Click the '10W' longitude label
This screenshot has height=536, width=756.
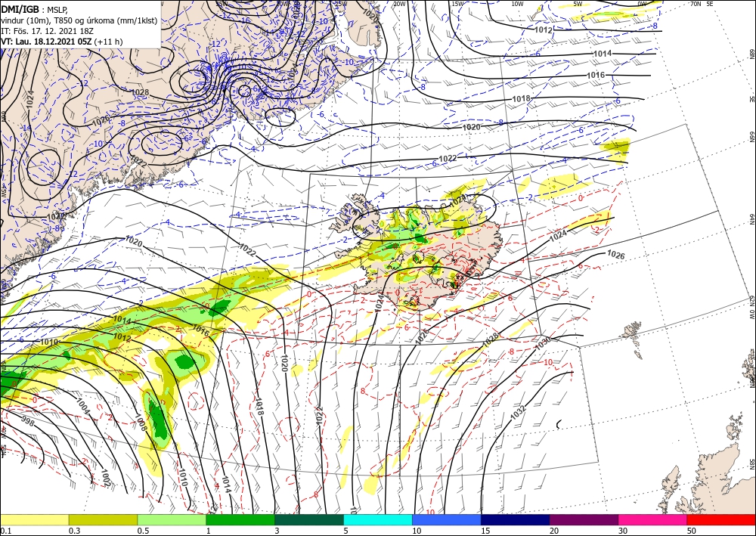click(x=517, y=4)
